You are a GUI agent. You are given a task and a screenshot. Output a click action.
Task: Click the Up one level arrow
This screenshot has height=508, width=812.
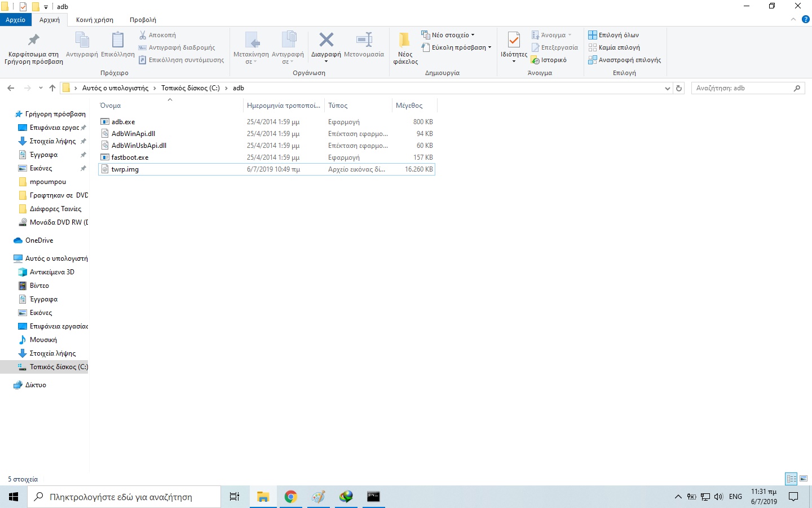click(x=52, y=88)
